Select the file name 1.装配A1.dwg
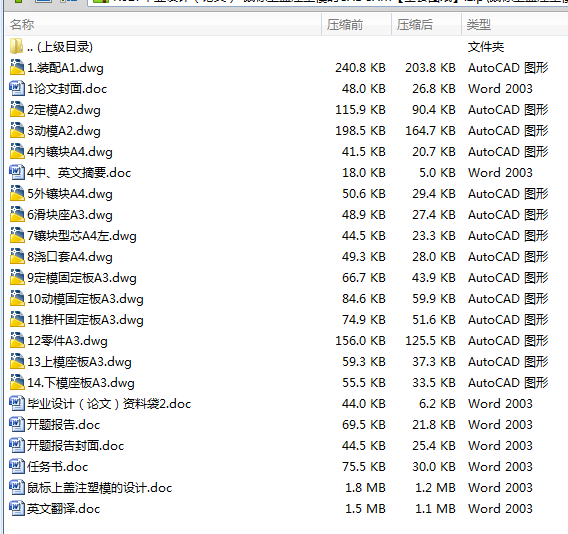The width and height of the screenshot is (568, 534). 66,68
